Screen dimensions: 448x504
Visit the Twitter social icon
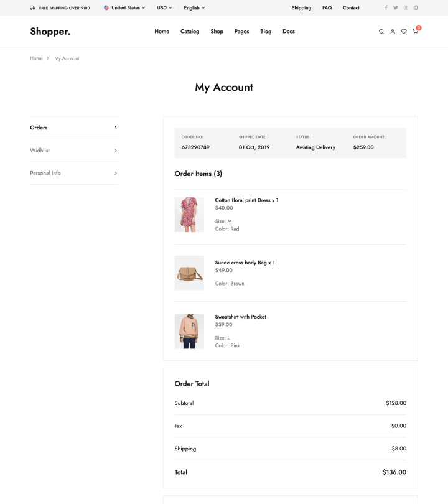396,8
